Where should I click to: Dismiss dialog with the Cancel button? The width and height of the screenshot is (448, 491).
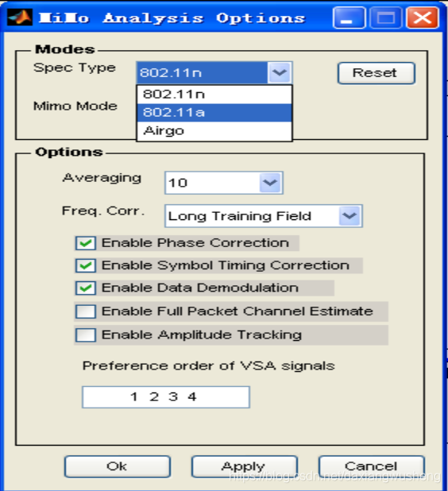371,466
